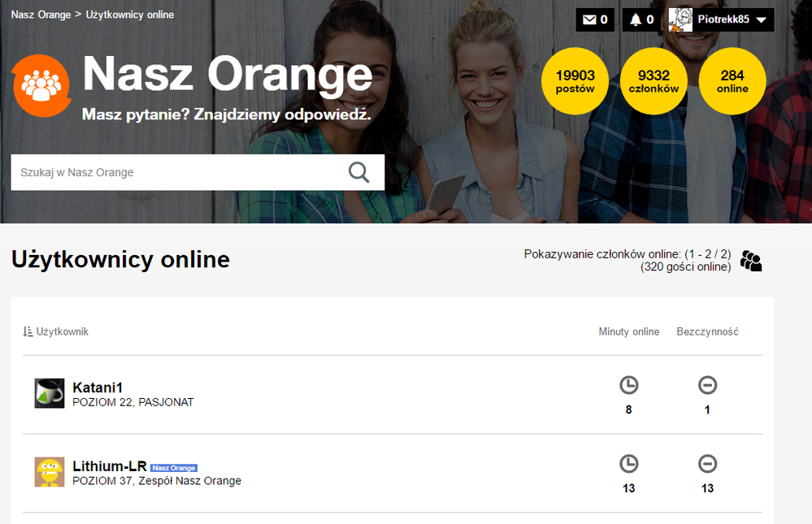Open Katani1's user profile link
Image resolution: width=812 pixels, height=524 pixels.
click(x=98, y=387)
